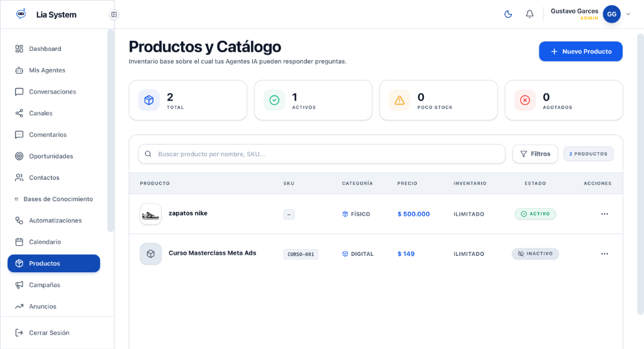
Task: Go to Campañas
Action: 54,285
